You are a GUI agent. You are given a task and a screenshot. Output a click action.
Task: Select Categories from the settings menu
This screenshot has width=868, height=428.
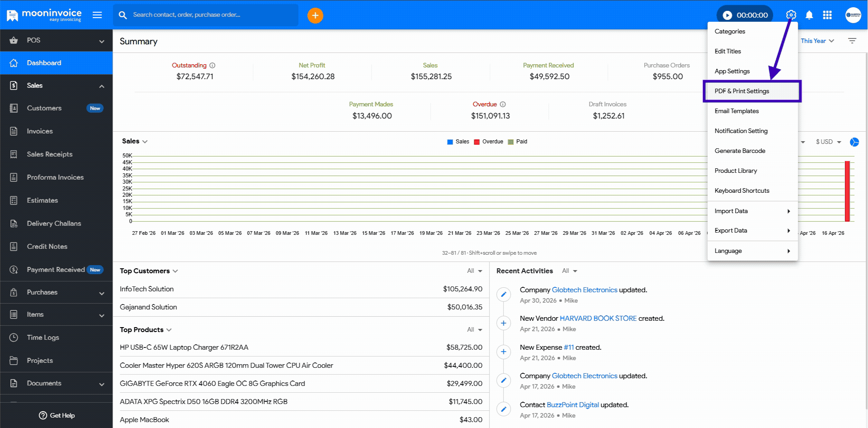coord(752,31)
